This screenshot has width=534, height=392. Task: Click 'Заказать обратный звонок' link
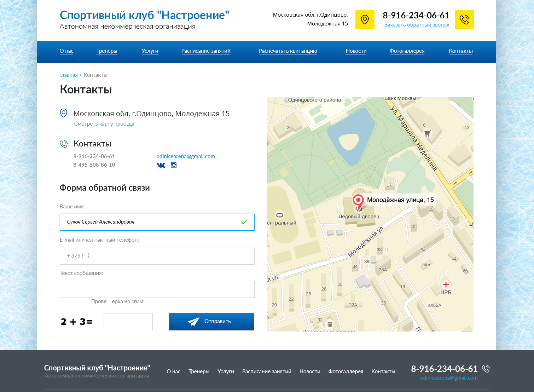[417, 25]
